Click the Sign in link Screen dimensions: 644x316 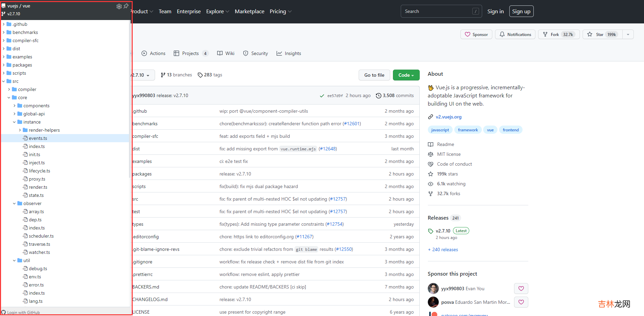tap(495, 12)
